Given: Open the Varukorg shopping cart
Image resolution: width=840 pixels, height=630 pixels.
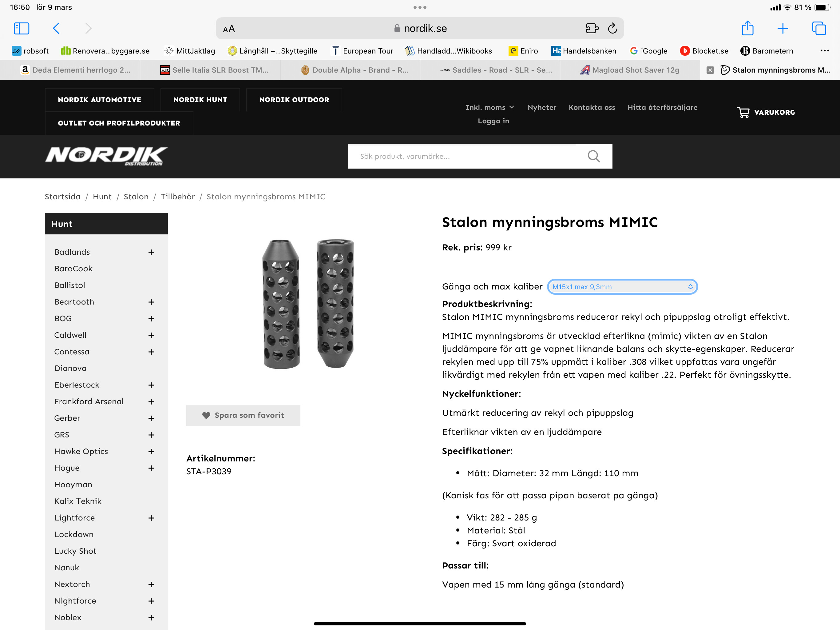Looking at the screenshot, I should (x=766, y=113).
